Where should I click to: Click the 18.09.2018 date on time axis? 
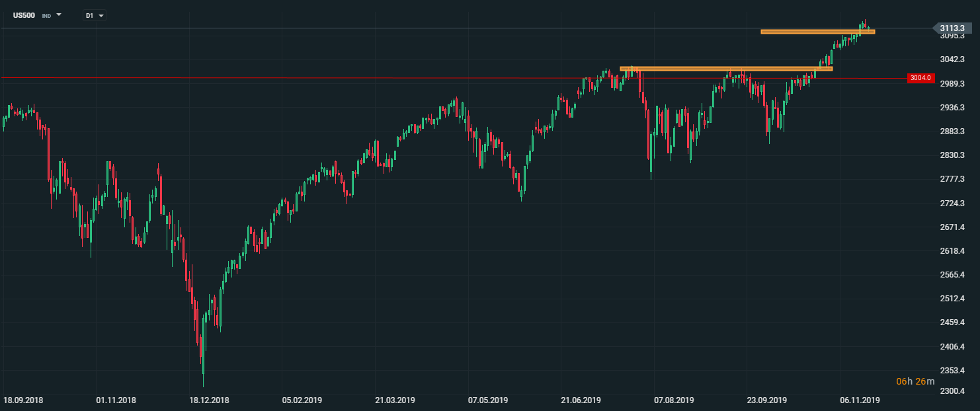pyautogui.click(x=22, y=400)
